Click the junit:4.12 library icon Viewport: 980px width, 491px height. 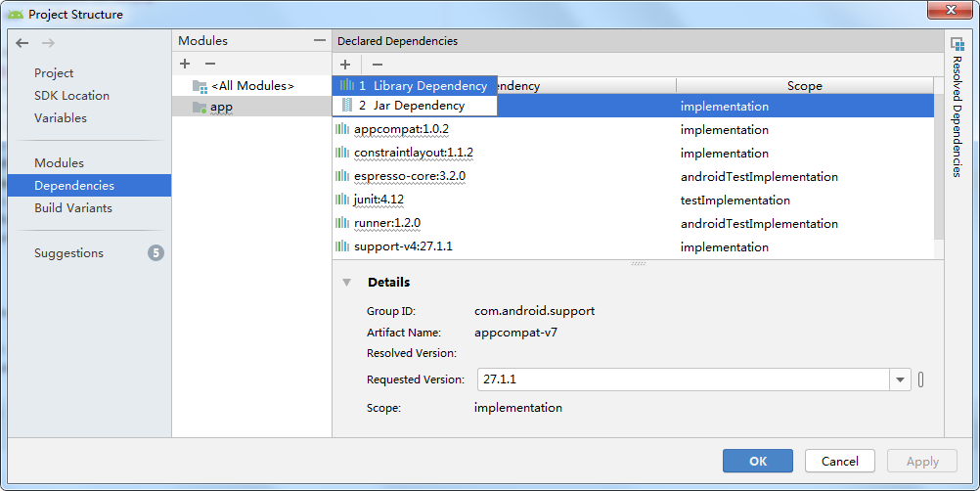click(342, 200)
